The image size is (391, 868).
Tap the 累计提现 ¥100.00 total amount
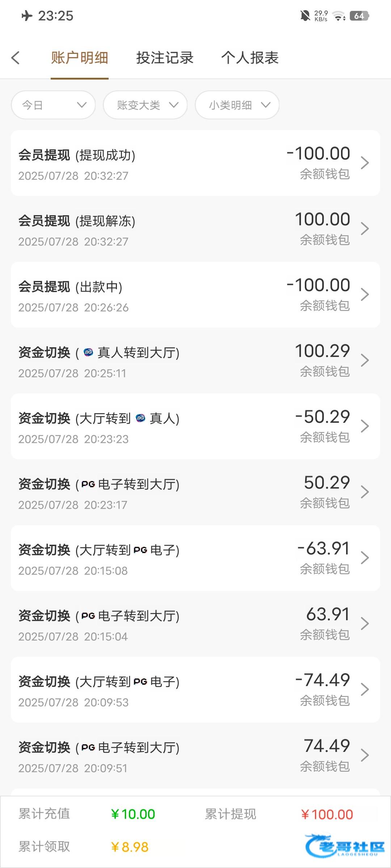[x=327, y=814]
